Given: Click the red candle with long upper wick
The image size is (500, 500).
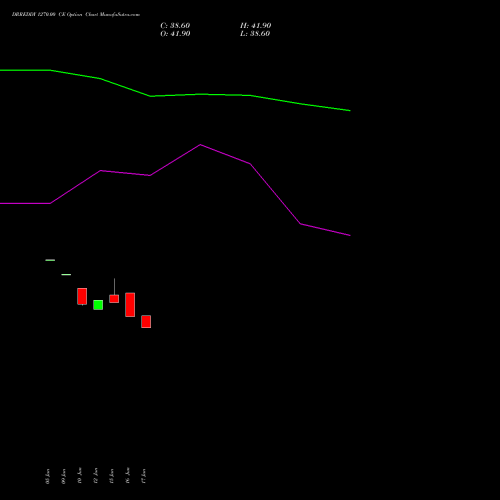Looking at the screenshot, I should (x=114, y=299).
